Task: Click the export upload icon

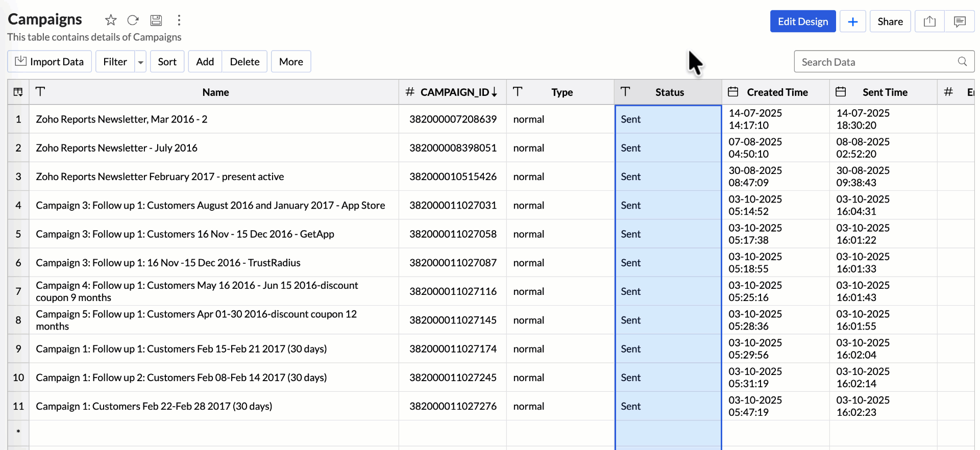Action: (x=929, y=21)
